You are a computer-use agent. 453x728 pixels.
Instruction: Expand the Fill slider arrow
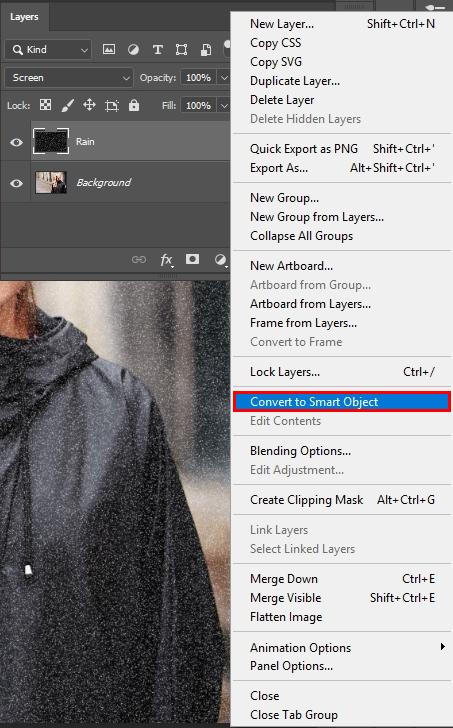point(224,105)
